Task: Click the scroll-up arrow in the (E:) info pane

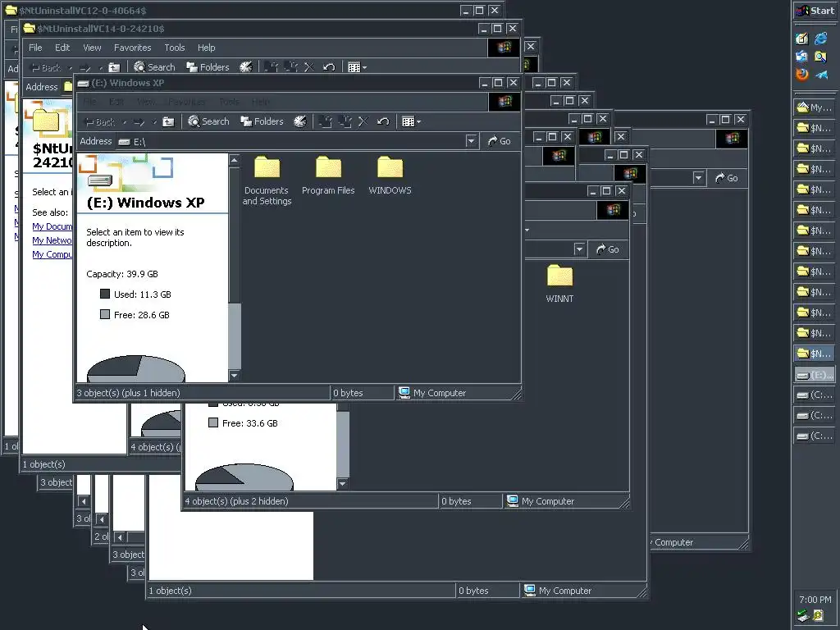Action: tap(234, 160)
